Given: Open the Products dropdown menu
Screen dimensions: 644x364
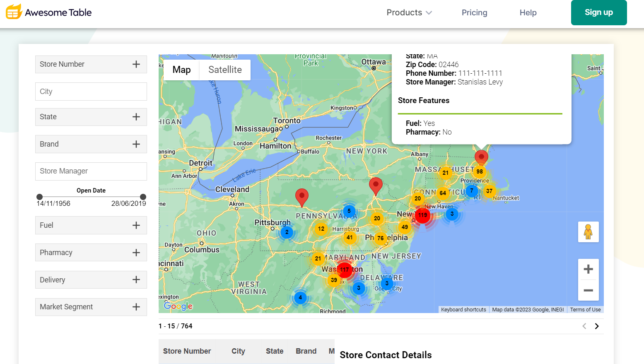Looking at the screenshot, I should coord(409,12).
